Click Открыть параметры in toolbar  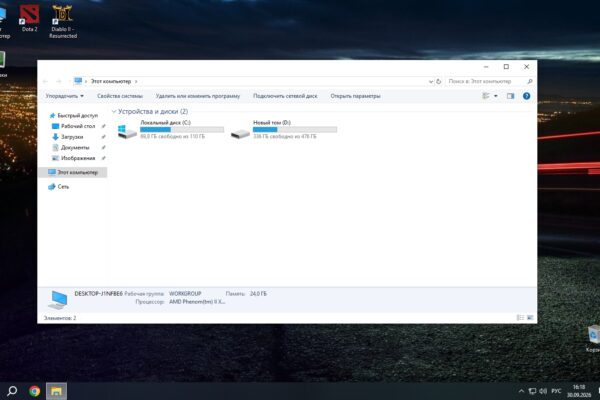[355, 96]
